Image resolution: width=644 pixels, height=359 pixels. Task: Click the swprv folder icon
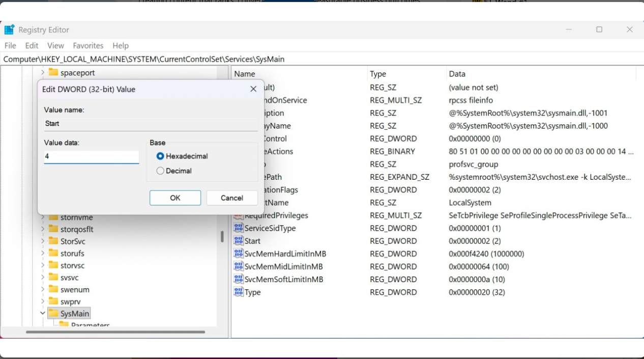(x=53, y=301)
